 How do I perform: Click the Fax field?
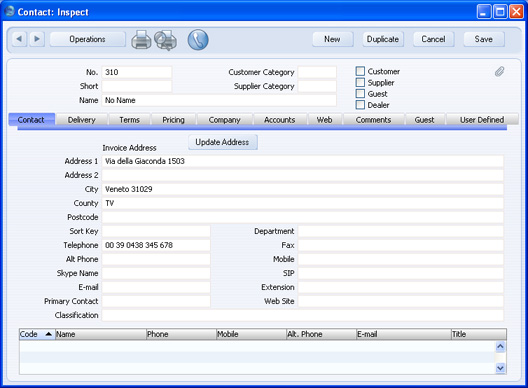click(x=401, y=245)
